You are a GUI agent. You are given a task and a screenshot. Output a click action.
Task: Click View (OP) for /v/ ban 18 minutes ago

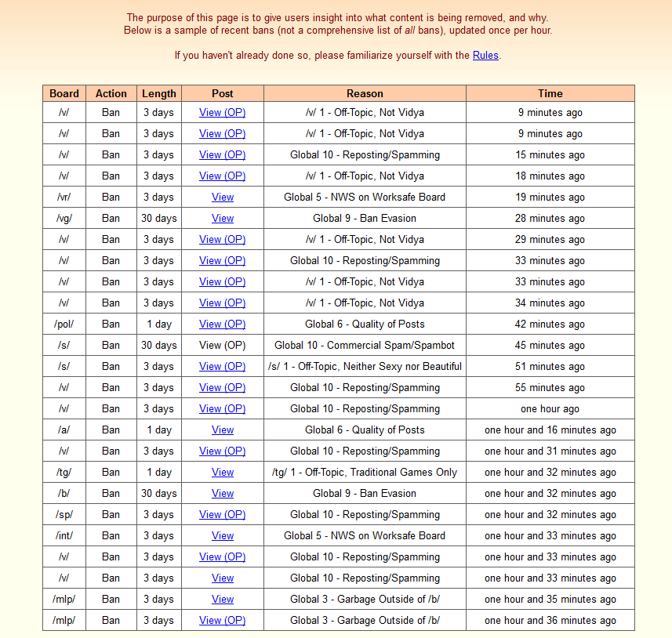click(x=222, y=176)
